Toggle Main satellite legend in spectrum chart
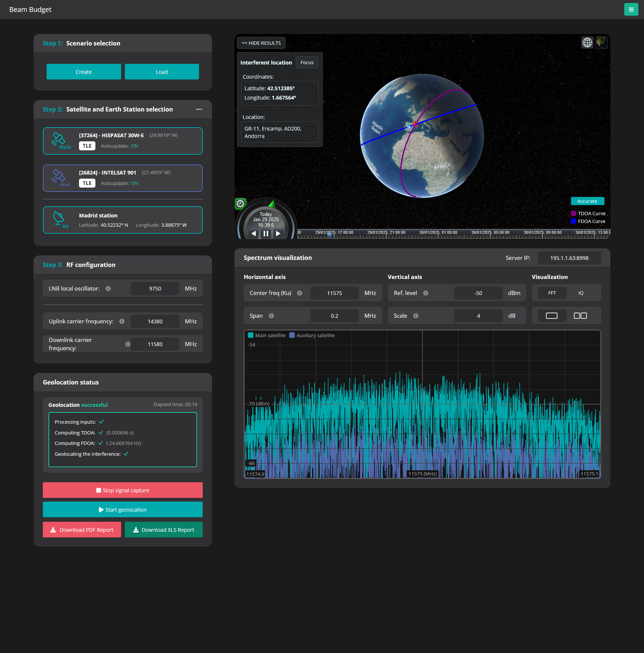The width and height of the screenshot is (644, 653). pyautogui.click(x=266, y=335)
